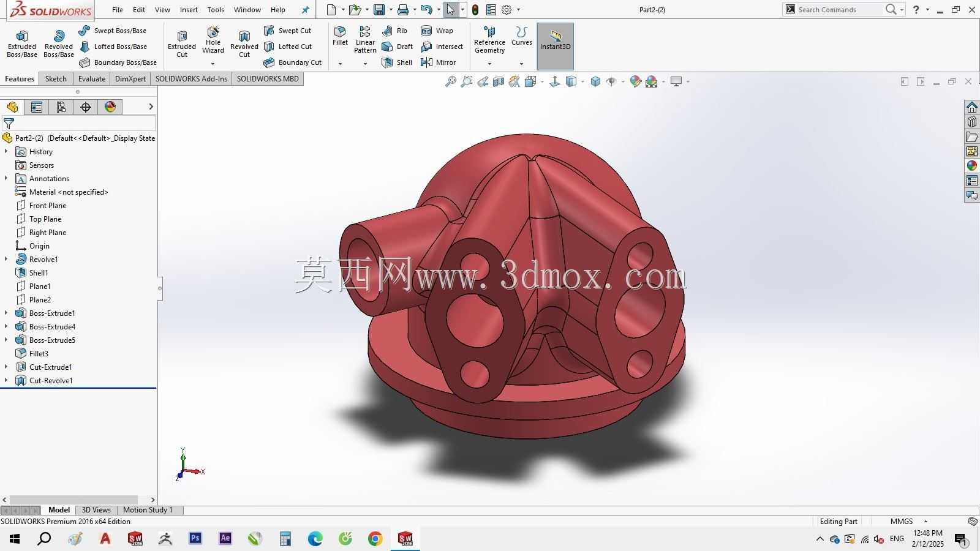Open the Fillet dropdown arrow

point(340,64)
